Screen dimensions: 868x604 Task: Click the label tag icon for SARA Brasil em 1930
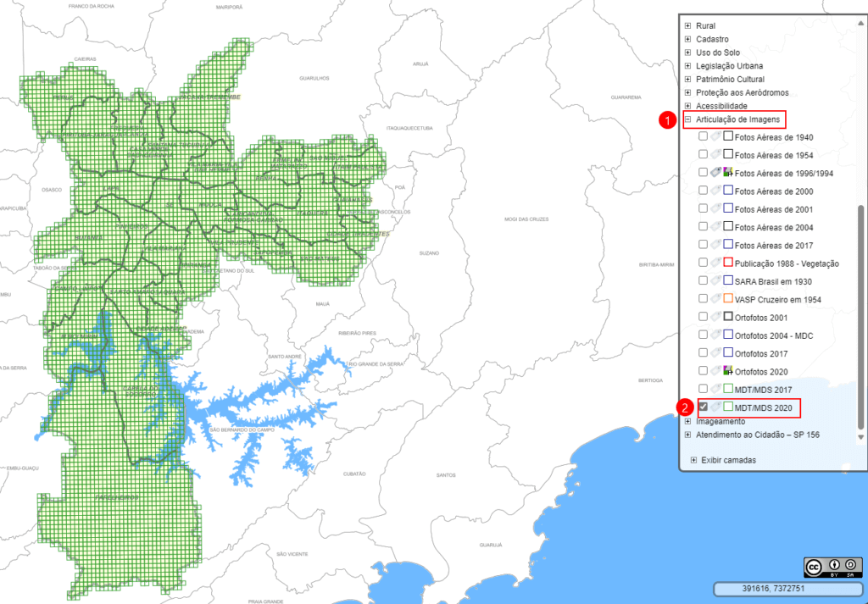[715, 280]
